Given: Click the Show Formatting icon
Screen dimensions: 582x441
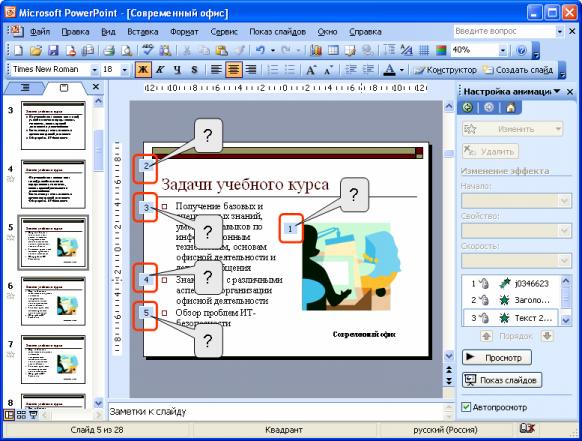Looking at the screenshot, I should [407, 50].
